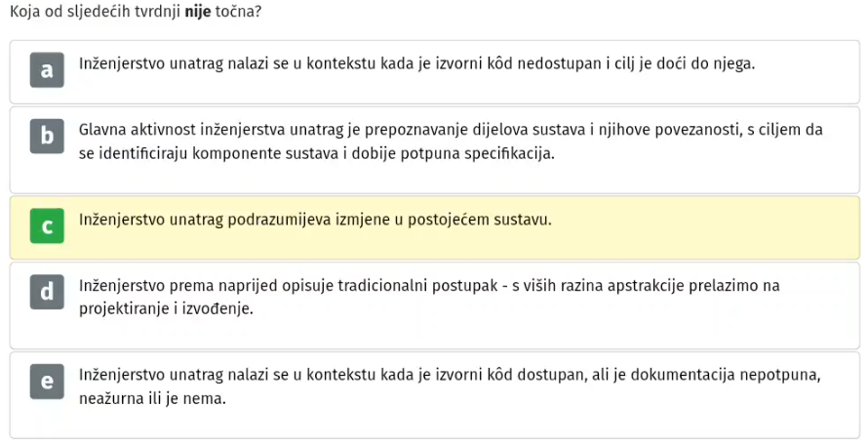This screenshot has width=868, height=446.
Task: Choose the answer 'podrazumijeva izmjene u postojećem sustavu'
Action: [435, 227]
